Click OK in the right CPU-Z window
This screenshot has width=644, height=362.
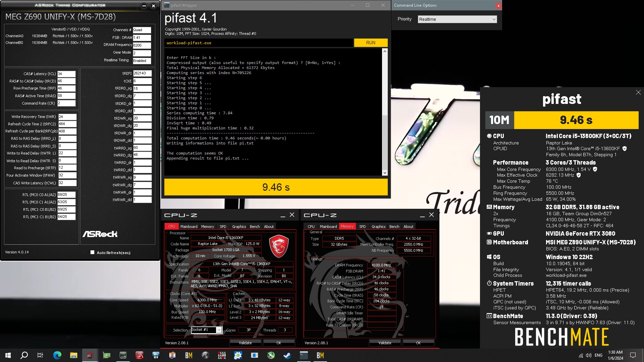(x=418, y=343)
